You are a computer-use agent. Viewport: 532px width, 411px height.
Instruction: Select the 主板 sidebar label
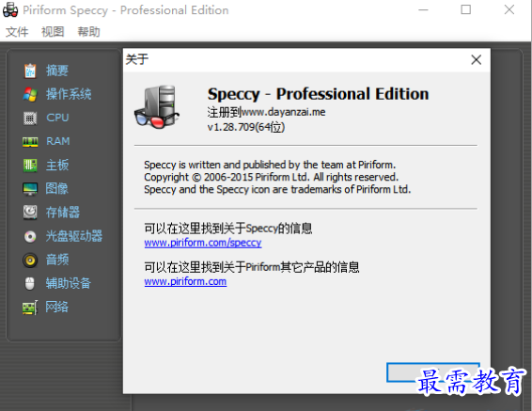coord(57,165)
